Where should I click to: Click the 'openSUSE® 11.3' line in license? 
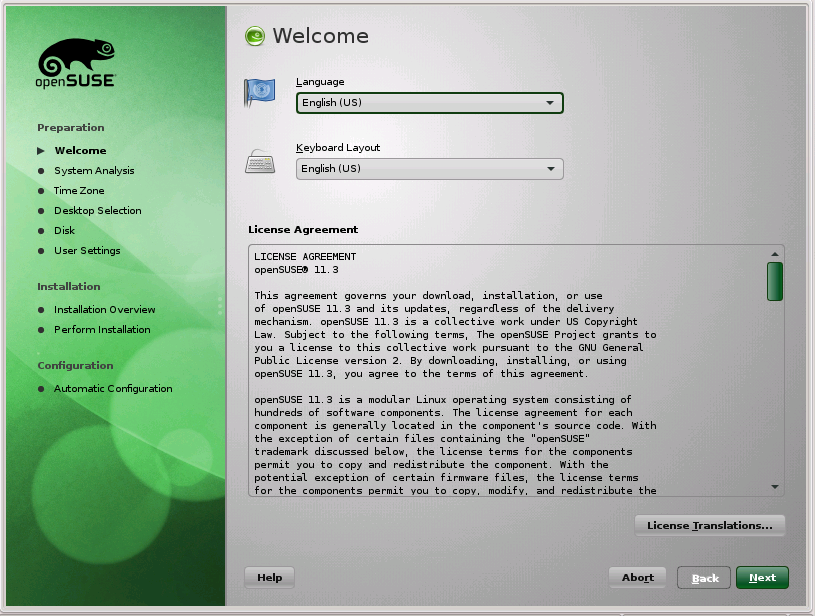pyautogui.click(x=296, y=270)
